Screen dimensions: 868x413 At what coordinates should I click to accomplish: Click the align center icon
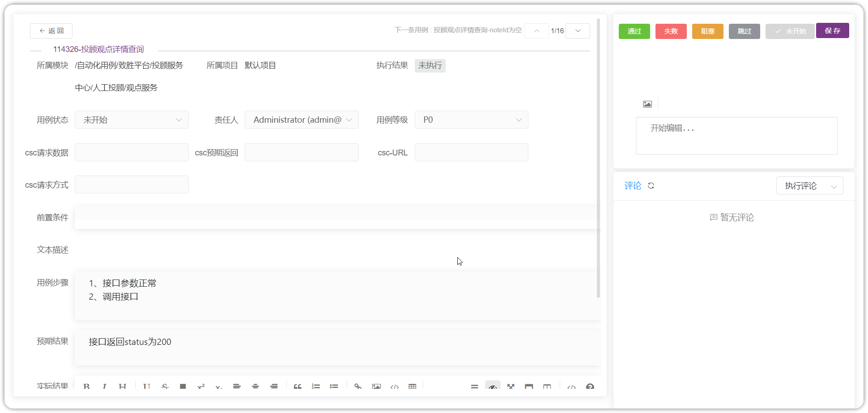pyautogui.click(x=255, y=386)
